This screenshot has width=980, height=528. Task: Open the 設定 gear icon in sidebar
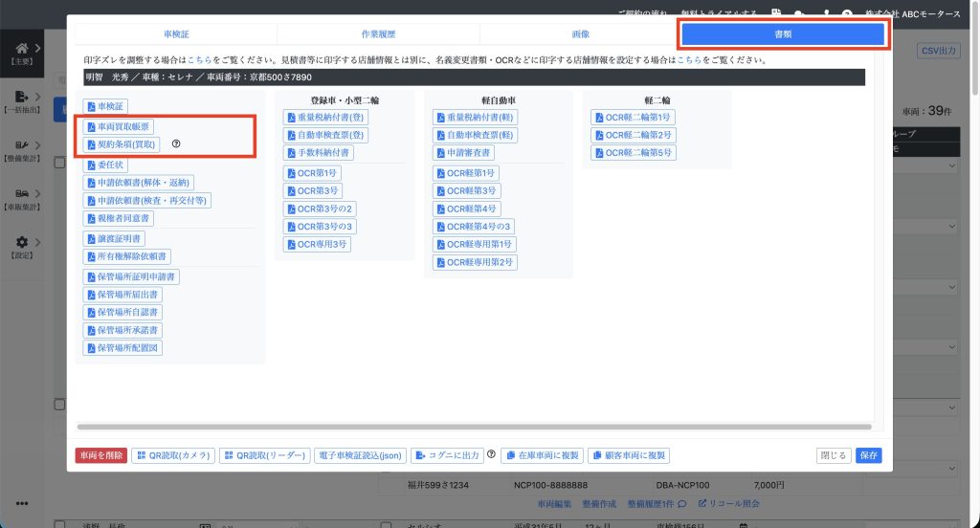point(21,243)
